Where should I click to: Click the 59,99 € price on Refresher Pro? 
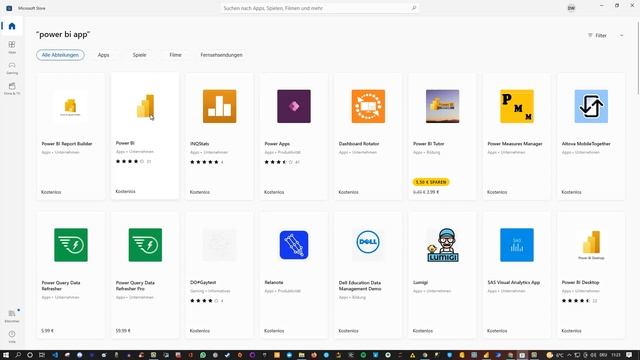coord(123,331)
